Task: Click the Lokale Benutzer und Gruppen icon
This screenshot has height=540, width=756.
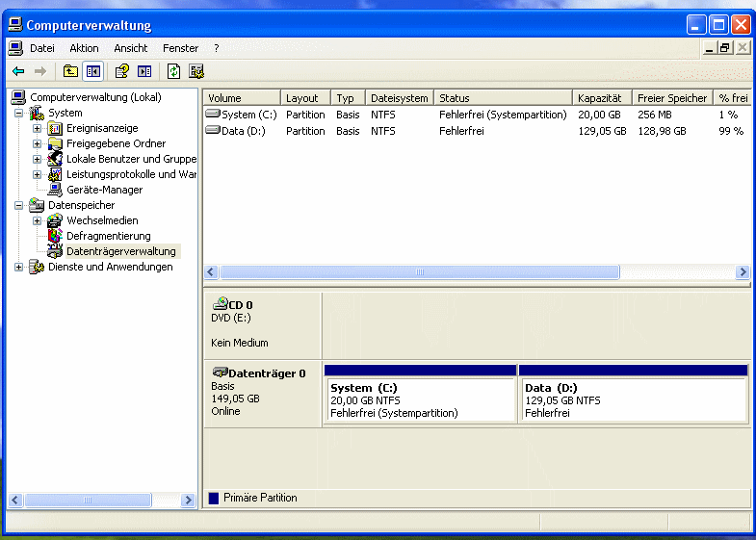Action: click(55, 159)
